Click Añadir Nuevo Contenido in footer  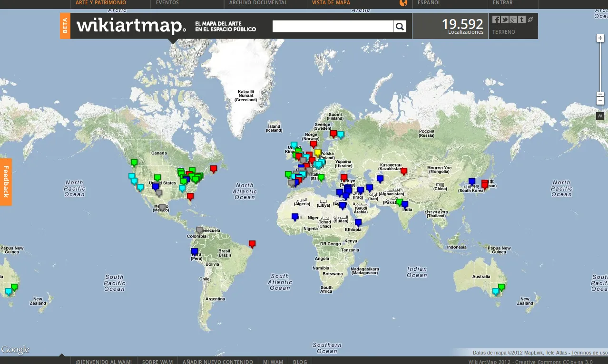218,362
